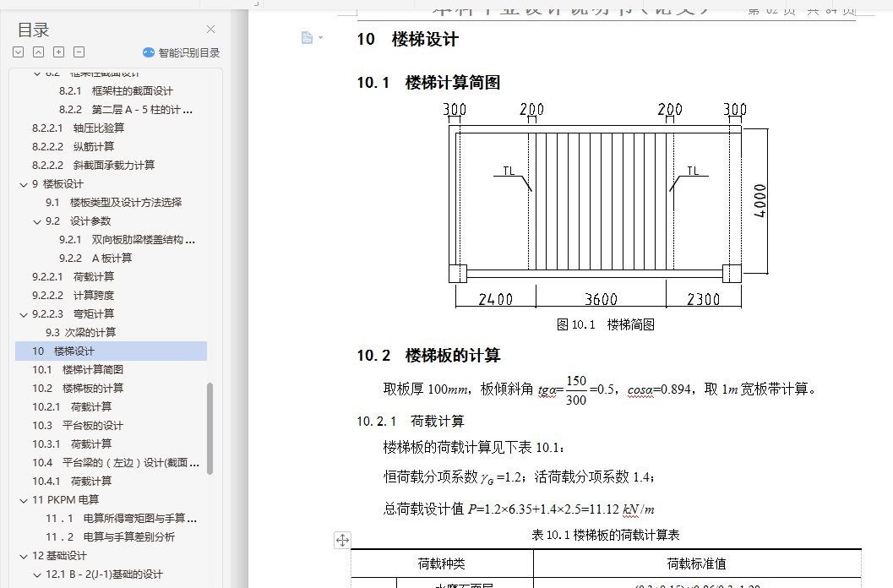Click the 总荷载设计值 formula line
The image size is (893, 588).
click(x=519, y=509)
